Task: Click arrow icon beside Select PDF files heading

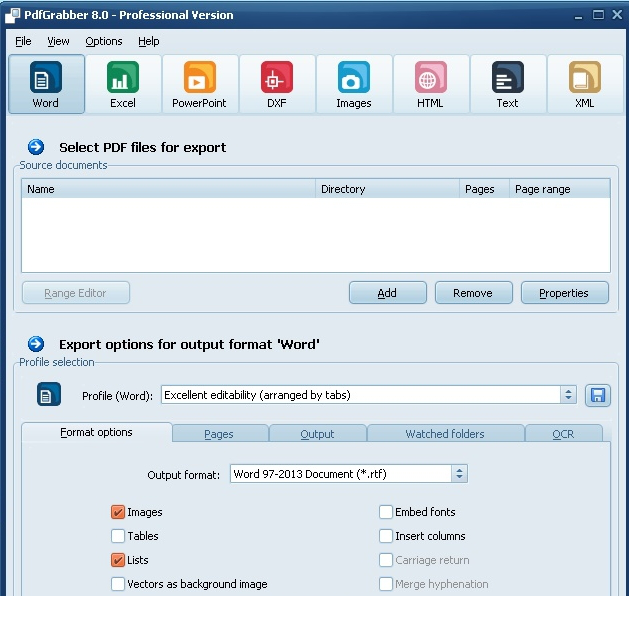Action: point(36,147)
